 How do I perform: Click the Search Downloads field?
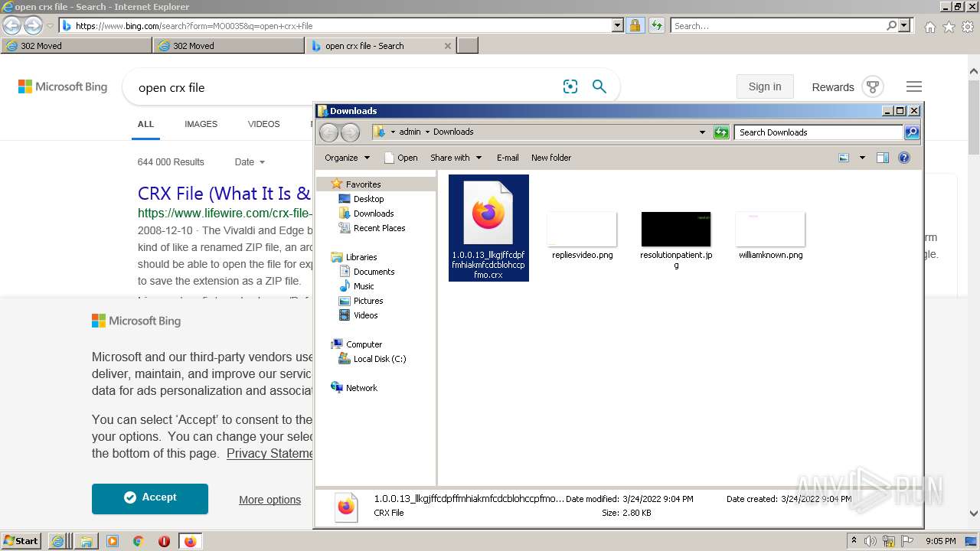(x=818, y=132)
